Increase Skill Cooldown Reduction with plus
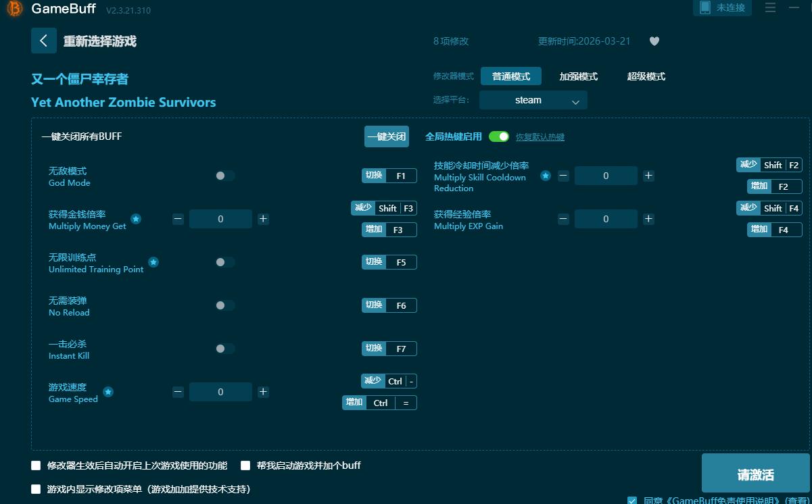 pyautogui.click(x=648, y=176)
